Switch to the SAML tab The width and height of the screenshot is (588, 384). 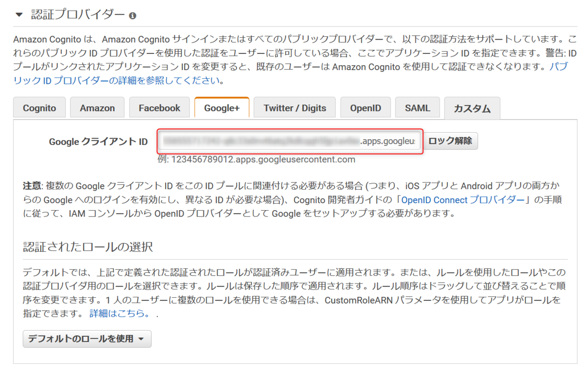click(417, 108)
